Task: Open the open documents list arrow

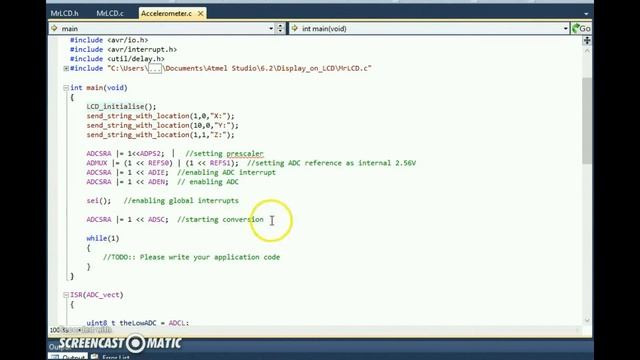Action: point(586,14)
